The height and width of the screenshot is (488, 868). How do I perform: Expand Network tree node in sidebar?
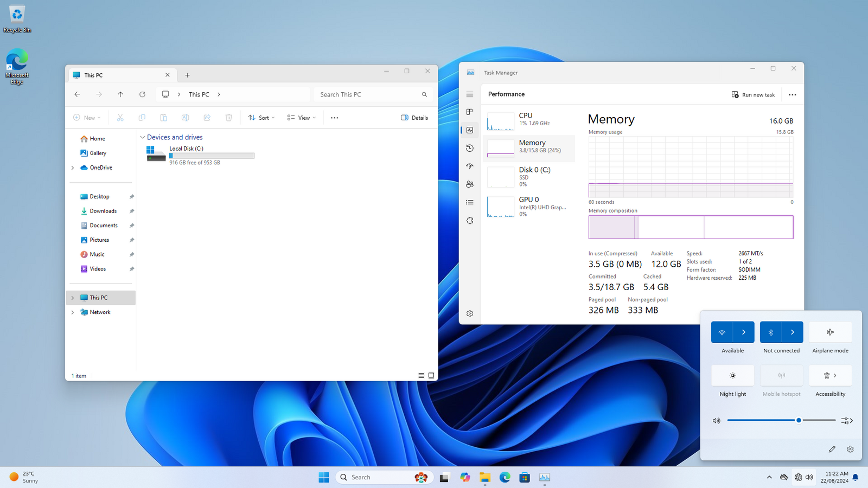tap(73, 312)
